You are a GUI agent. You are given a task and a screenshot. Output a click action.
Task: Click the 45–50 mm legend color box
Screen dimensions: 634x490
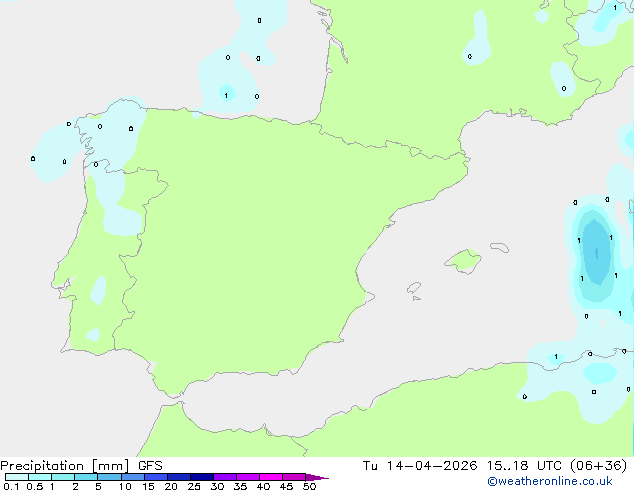pos(294,477)
